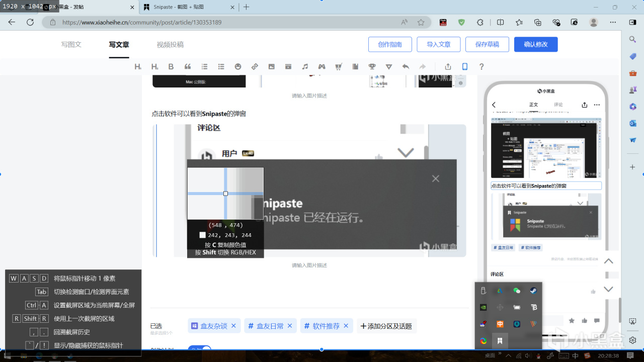The height and width of the screenshot is (362, 644).
Task: Open the three-dot menu in phone preview
Action: [597, 105]
